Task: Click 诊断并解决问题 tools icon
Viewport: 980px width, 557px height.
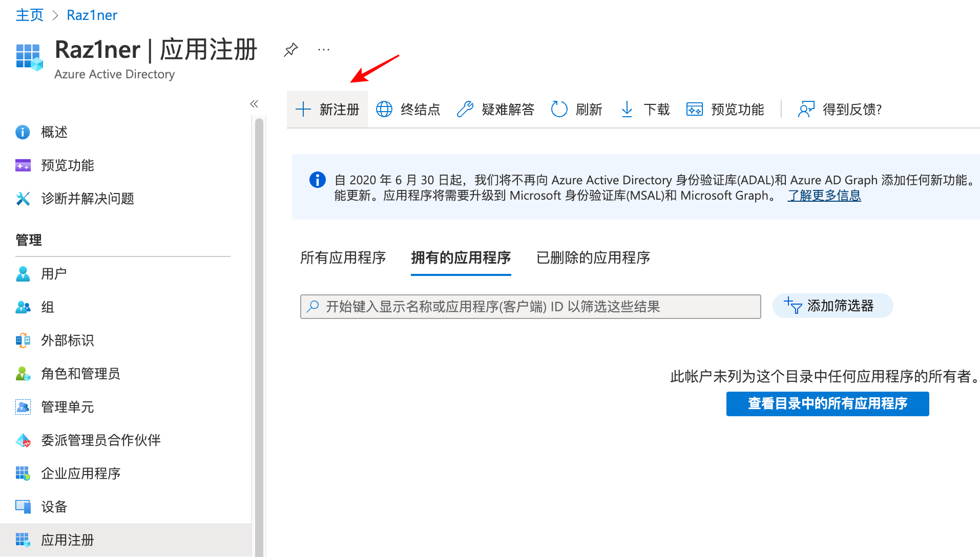Action: 23,199
